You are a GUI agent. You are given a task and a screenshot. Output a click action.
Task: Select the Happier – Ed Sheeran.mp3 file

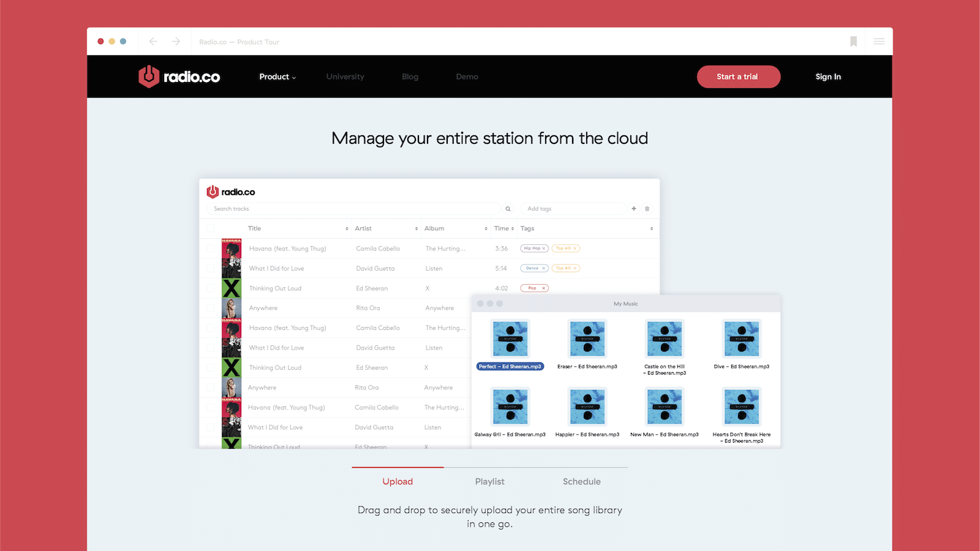coord(587,413)
